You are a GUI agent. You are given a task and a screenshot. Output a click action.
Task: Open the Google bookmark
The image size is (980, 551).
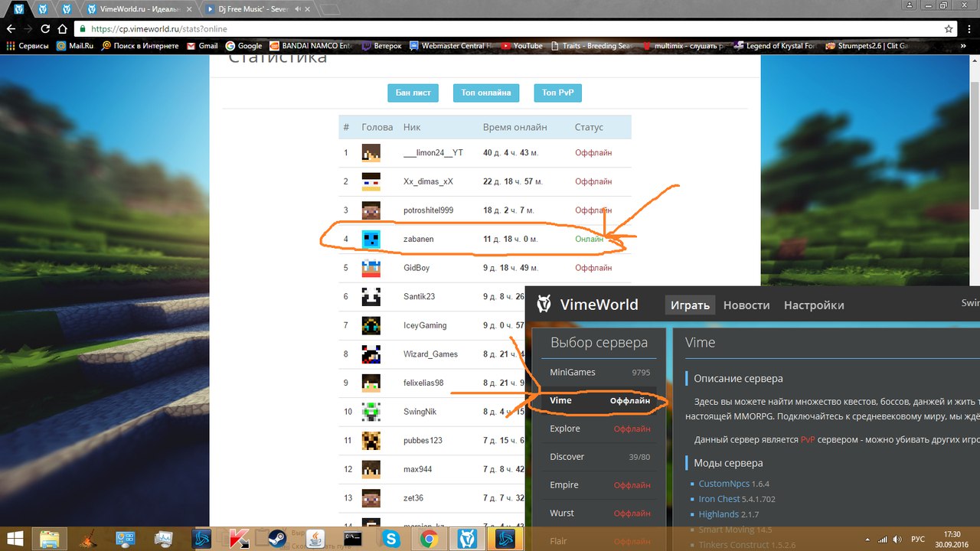click(x=243, y=46)
